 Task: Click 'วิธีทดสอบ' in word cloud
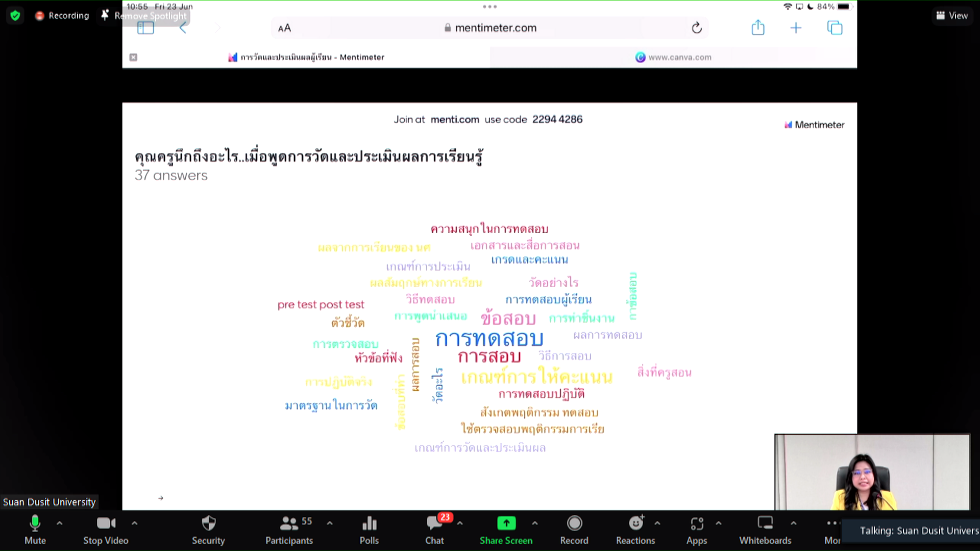(430, 299)
